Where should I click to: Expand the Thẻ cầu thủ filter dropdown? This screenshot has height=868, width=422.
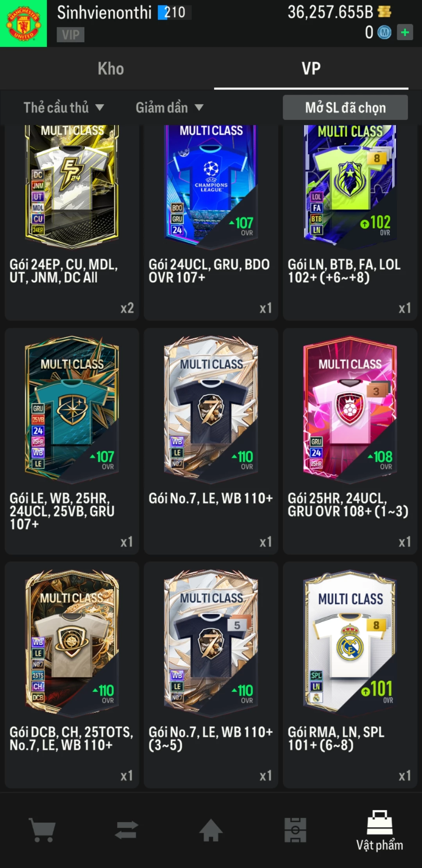pyautogui.click(x=64, y=108)
